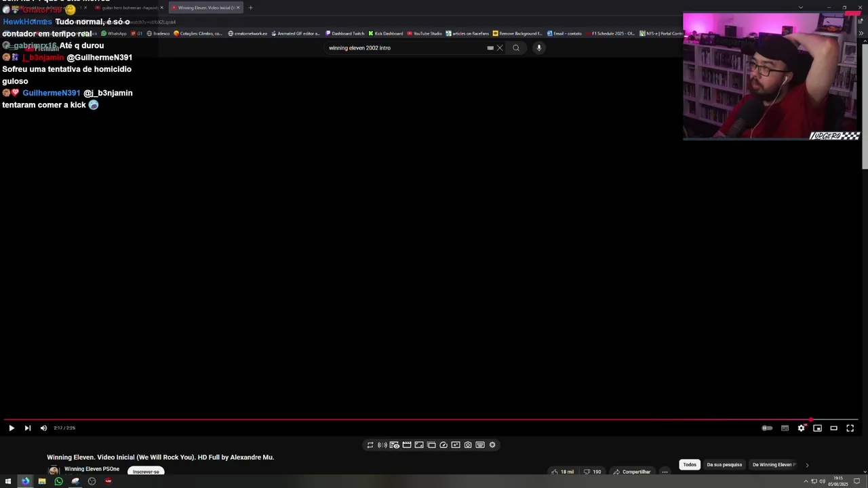Click the video filters icon

coord(456,445)
